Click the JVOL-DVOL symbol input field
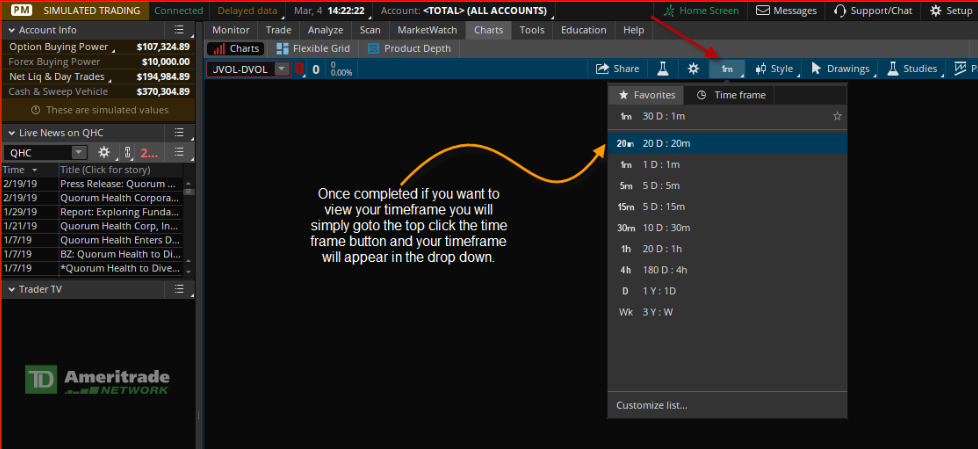Image resolution: width=978 pixels, height=449 pixels. (x=241, y=69)
